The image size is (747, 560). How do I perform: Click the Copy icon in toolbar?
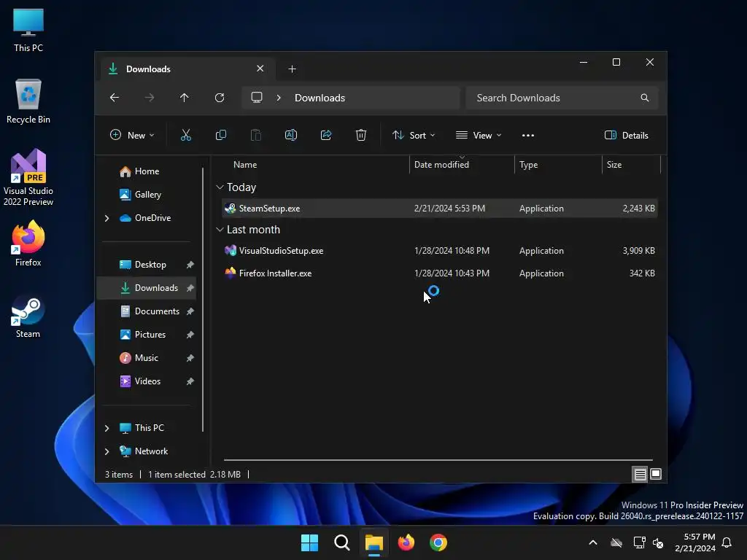(x=221, y=135)
